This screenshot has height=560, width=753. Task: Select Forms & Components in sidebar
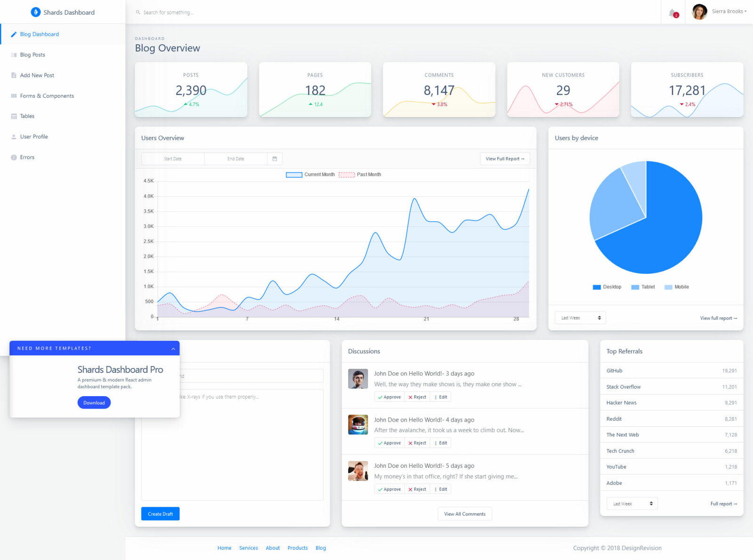click(13, 96)
